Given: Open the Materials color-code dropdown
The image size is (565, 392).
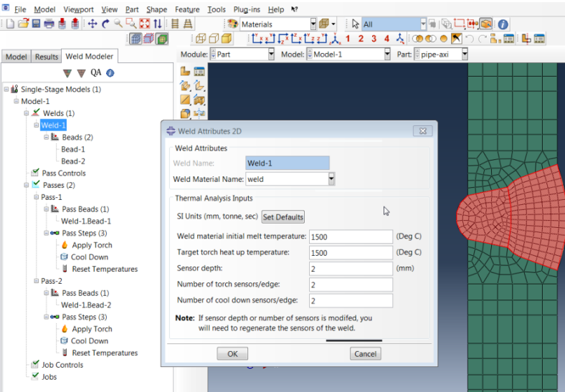Looking at the screenshot, I should (313, 24).
